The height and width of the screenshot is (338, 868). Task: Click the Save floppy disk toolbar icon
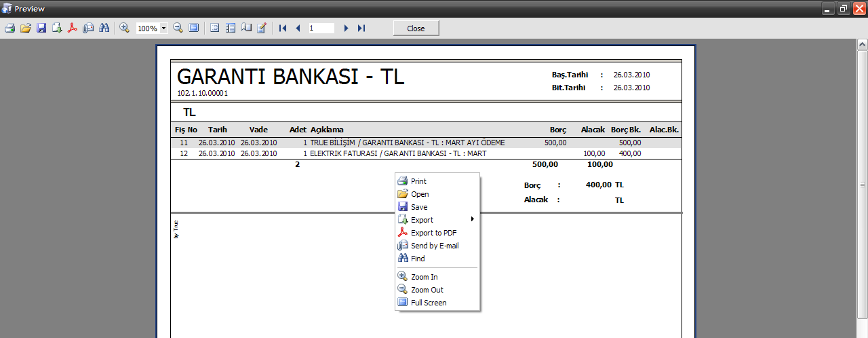(x=41, y=28)
